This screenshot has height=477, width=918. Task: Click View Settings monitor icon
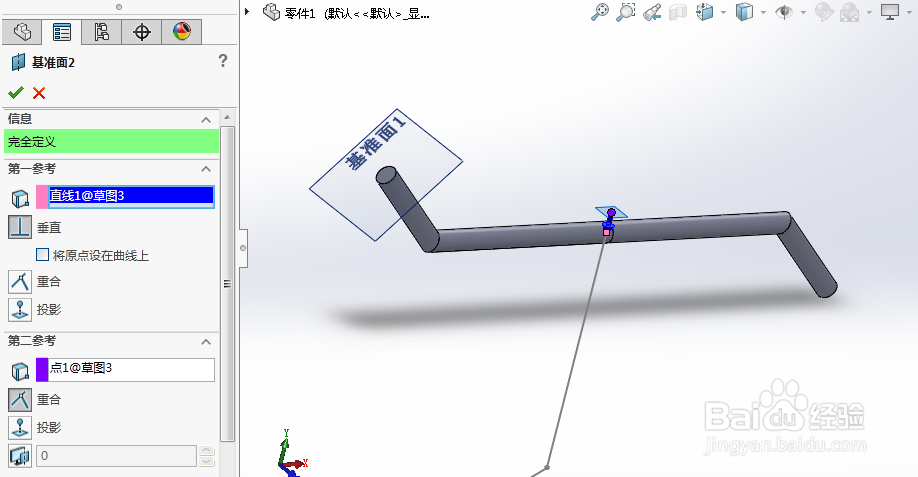point(890,12)
